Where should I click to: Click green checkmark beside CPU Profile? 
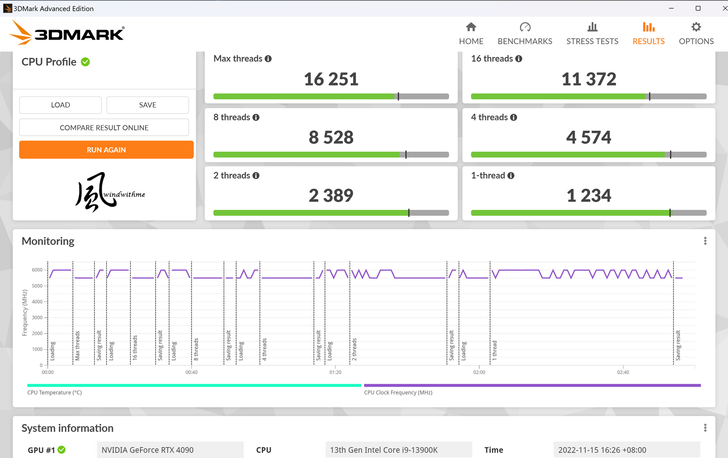[85, 62]
